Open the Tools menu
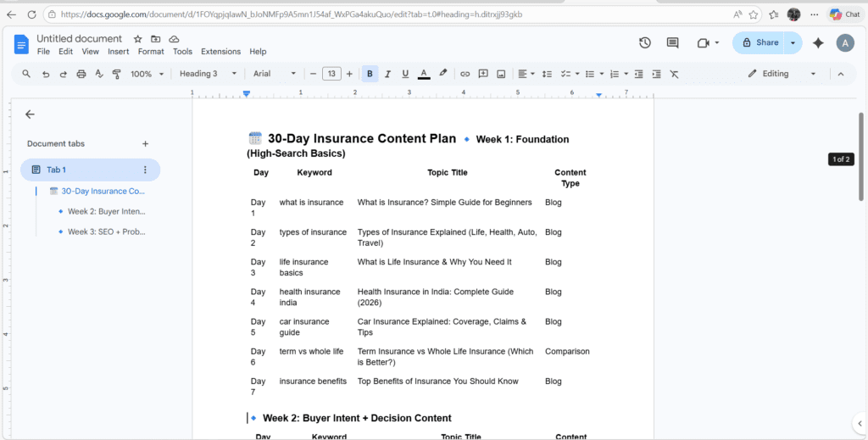Screen dimensions: 868x440 pyautogui.click(x=183, y=52)
